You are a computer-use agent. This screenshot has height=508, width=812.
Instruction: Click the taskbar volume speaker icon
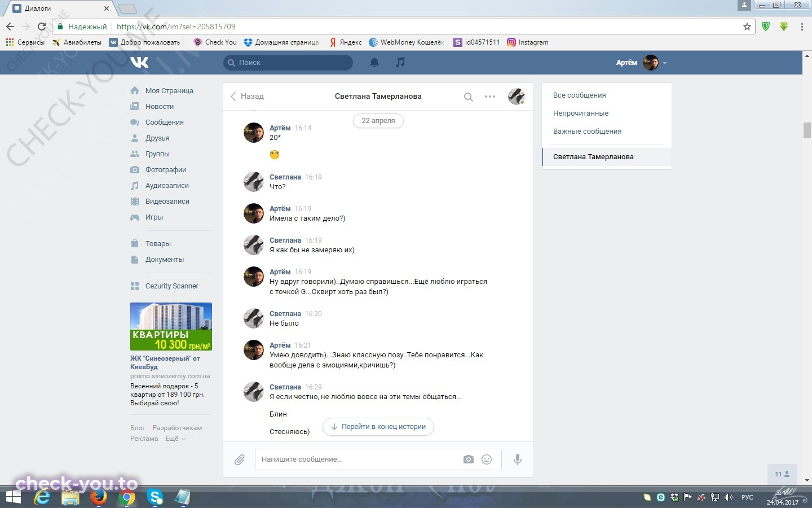(729, 497)
